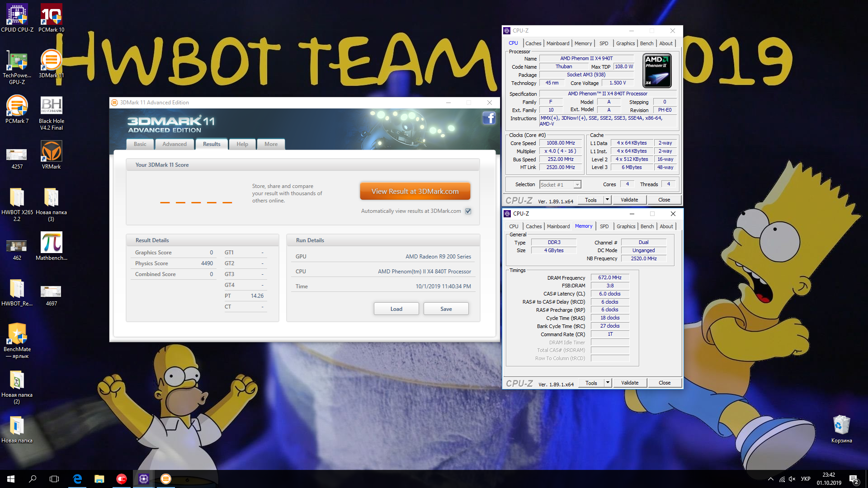
Task: Open Mainboard tab in upper CPU-Z window
Action: tap(558, 43)
